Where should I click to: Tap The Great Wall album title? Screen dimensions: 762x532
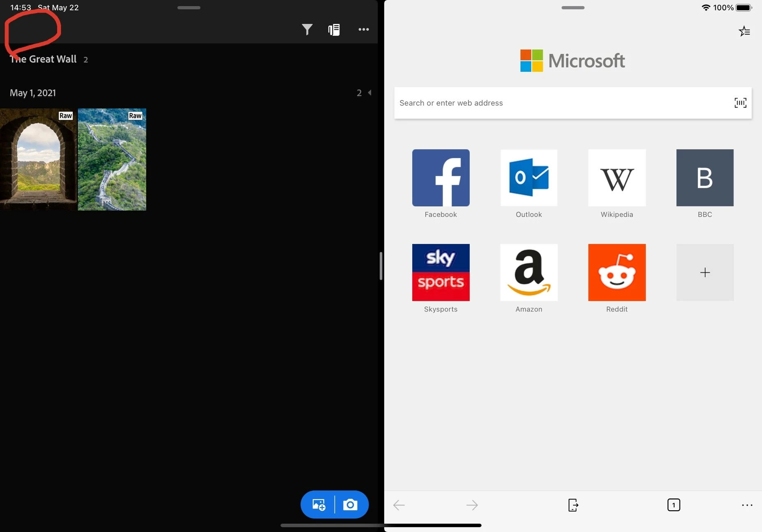[x=43, y=59]
